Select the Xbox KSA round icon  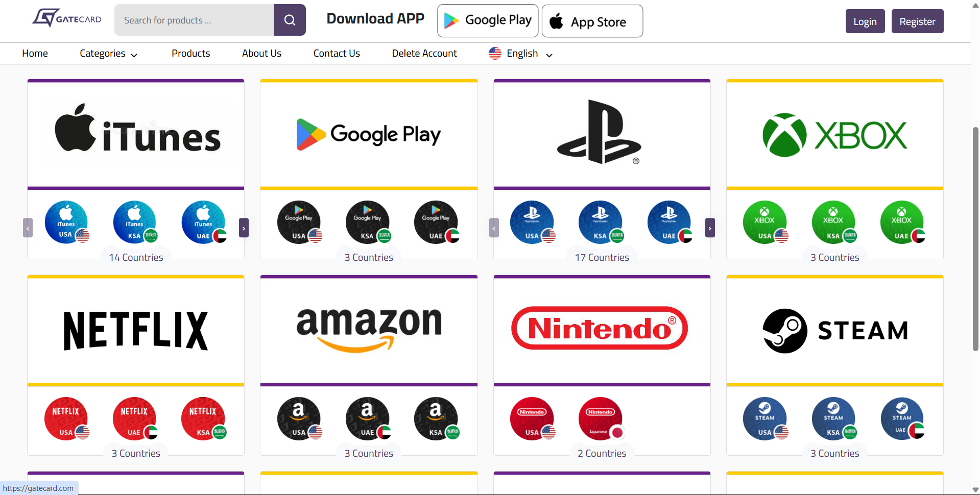(834, 222)
